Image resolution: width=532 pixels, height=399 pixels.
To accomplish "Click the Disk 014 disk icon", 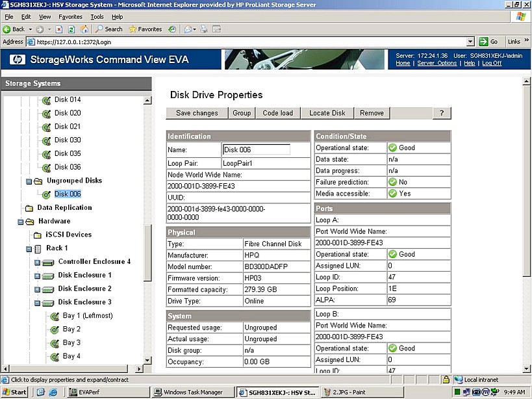I will (x=47, y=100).
